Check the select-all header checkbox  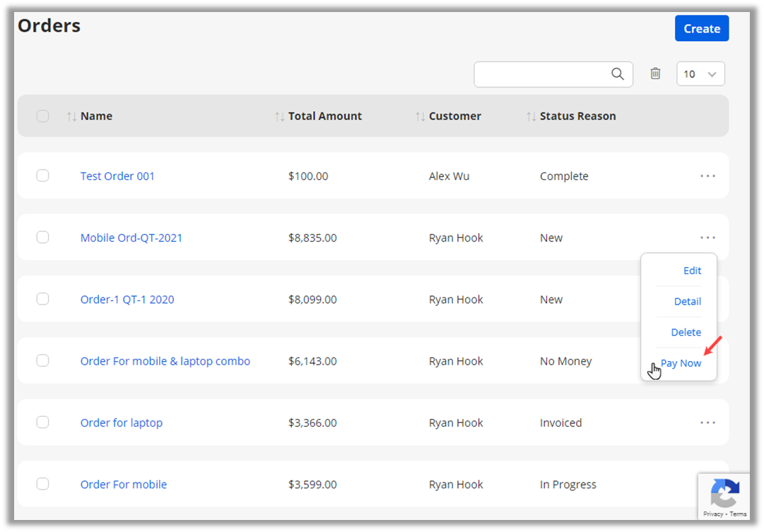42,116
